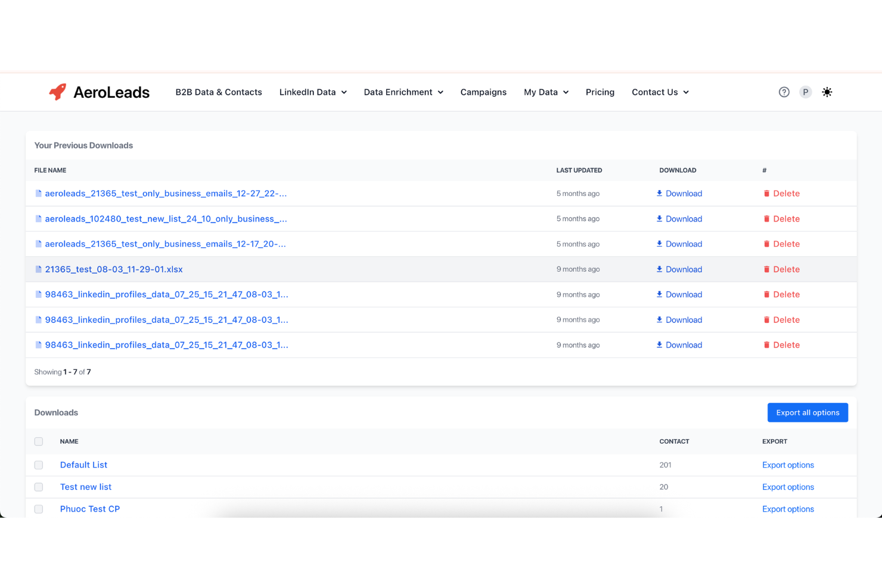
Task: Check the Default List checkbox
Action: click(39, 465)
